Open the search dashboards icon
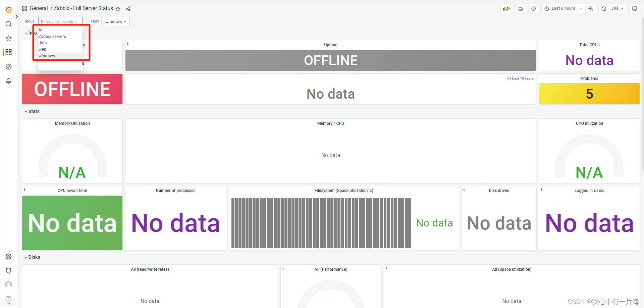The width and height of the screenshot is (644, 308). [x=9, y=24]
